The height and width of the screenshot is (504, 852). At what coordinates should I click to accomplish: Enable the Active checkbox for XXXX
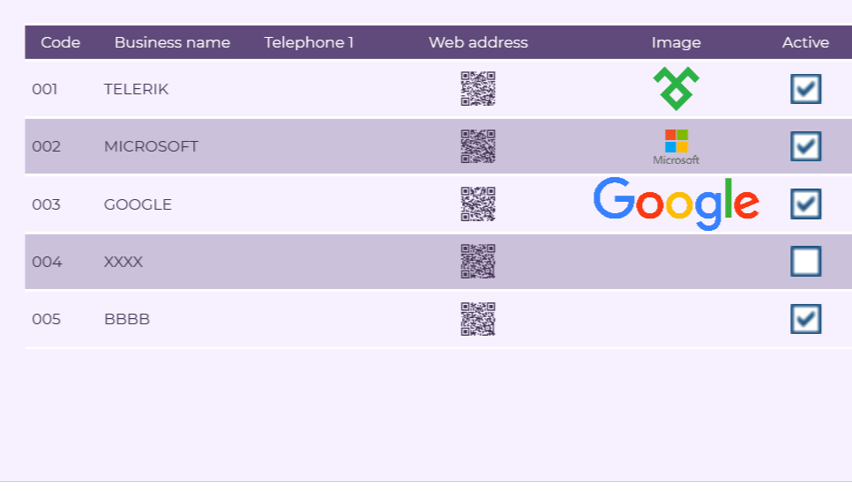click(x=805, y=262)
